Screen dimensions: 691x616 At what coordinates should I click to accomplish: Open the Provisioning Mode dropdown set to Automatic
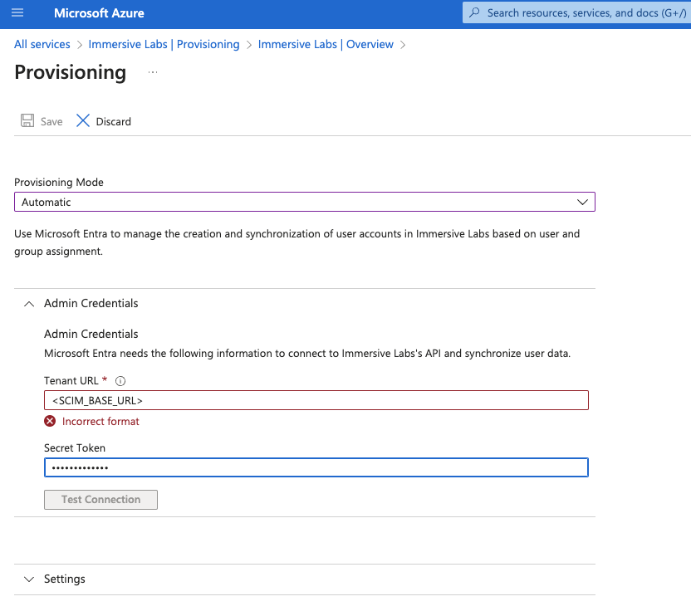coord(305,202)
